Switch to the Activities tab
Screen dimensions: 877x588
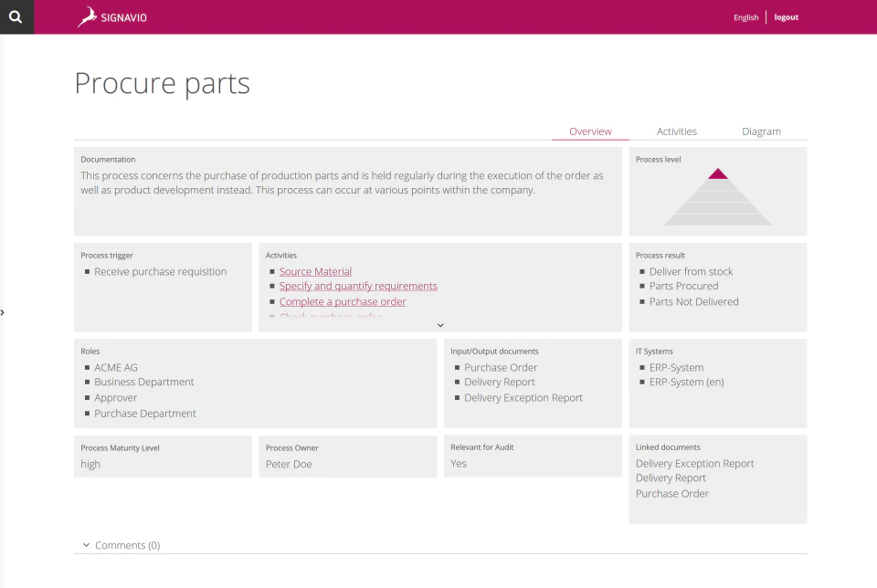pyautogui.click(x=676, y=131)
